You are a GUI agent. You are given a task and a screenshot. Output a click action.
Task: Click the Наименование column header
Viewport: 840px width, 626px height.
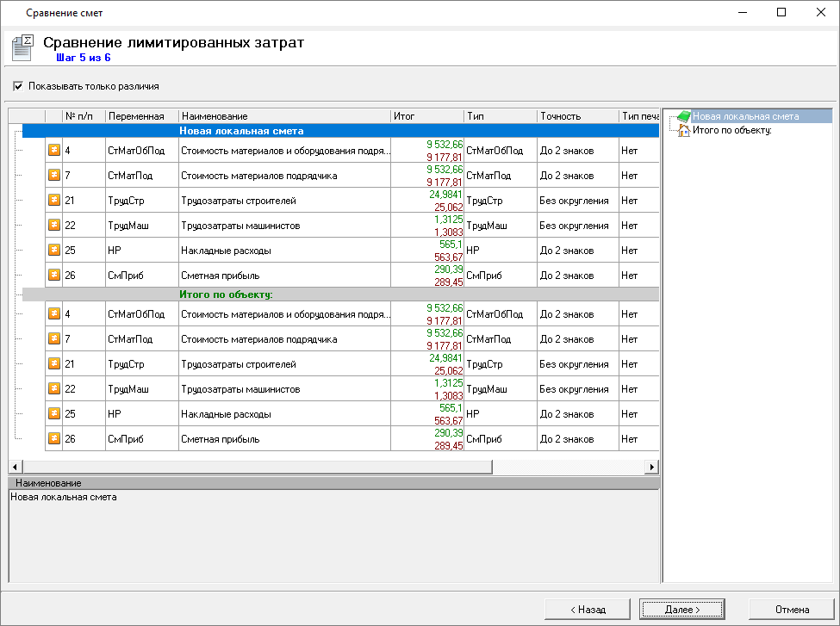click(283, 116)
